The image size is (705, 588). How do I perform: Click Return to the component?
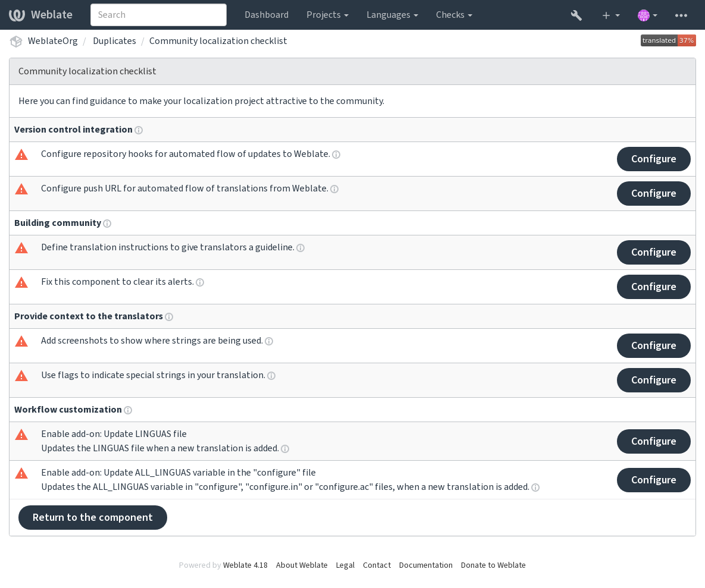(x=93, y=517)
